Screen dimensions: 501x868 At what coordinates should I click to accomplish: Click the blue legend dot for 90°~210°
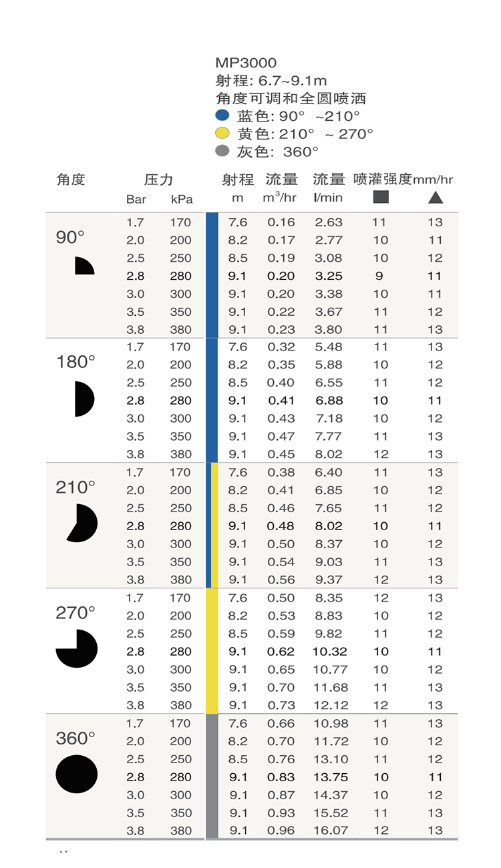pos(223,116)
